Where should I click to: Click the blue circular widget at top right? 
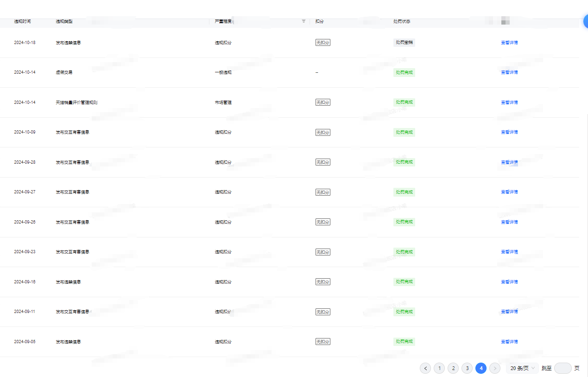586,22
